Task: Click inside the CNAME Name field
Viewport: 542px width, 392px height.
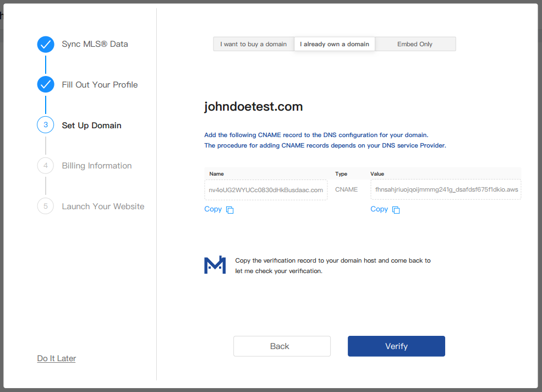Action: (266, 189)
